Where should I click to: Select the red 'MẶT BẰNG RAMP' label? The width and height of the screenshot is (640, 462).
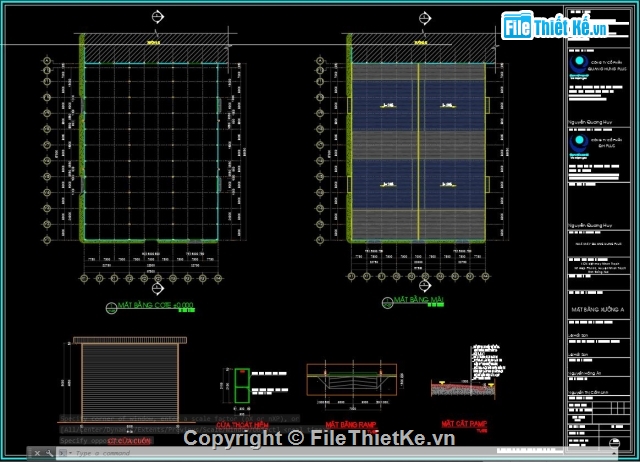pyautogui.click(x=351, y=424)
